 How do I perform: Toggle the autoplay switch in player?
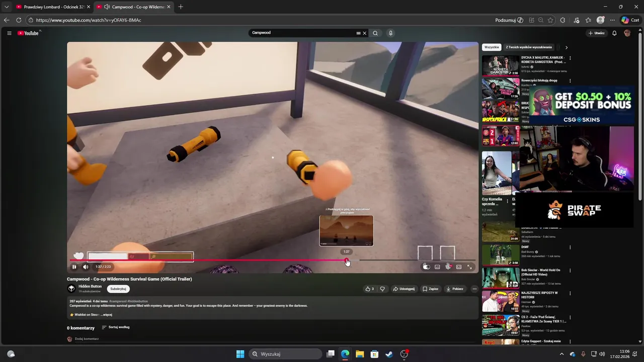[x=426, y=267]
